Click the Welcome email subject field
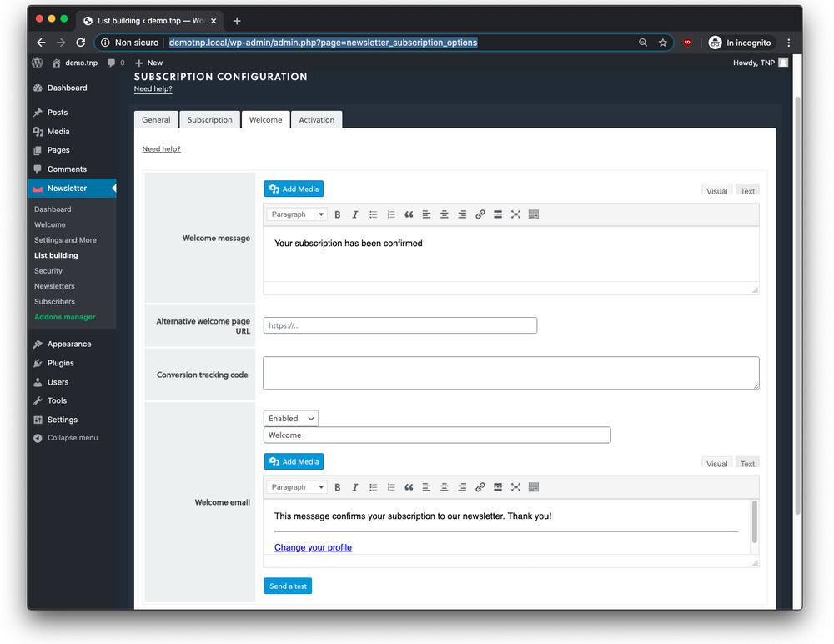 (x=437, y=435)
